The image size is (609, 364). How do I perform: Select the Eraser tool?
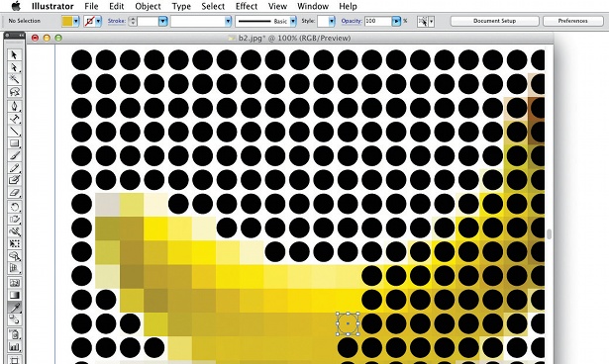point(15,192)
